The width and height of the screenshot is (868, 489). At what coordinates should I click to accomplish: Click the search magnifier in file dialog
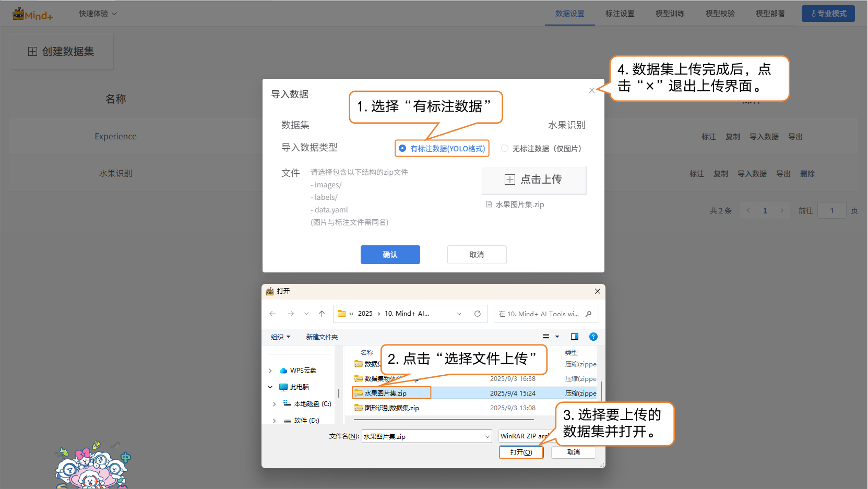click(x=589, y=314)
